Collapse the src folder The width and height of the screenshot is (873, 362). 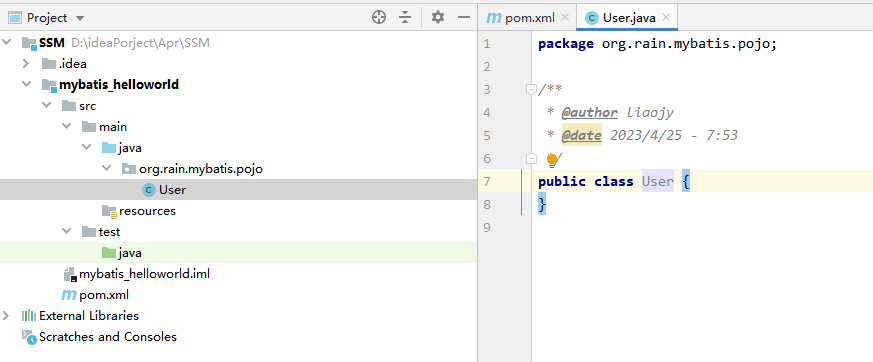(x=46, y=106)
